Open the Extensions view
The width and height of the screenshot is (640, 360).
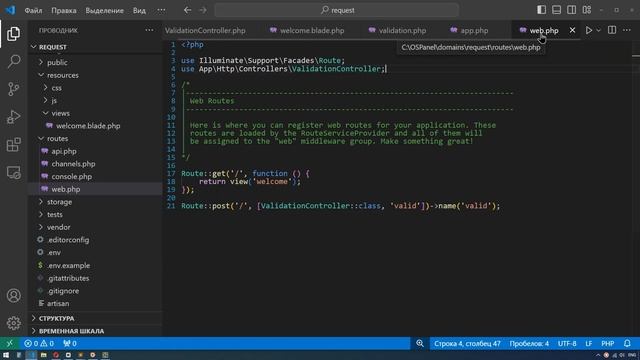click(x=13, y=144)
